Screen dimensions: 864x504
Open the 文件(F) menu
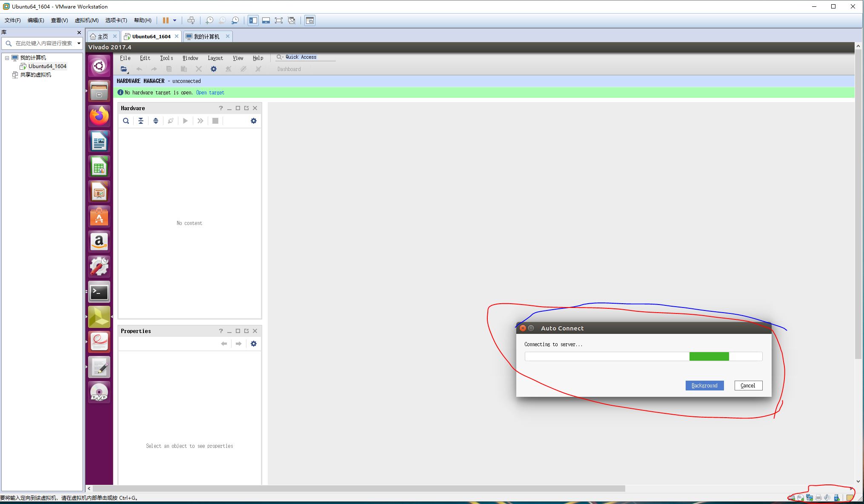tap(13, 20)
